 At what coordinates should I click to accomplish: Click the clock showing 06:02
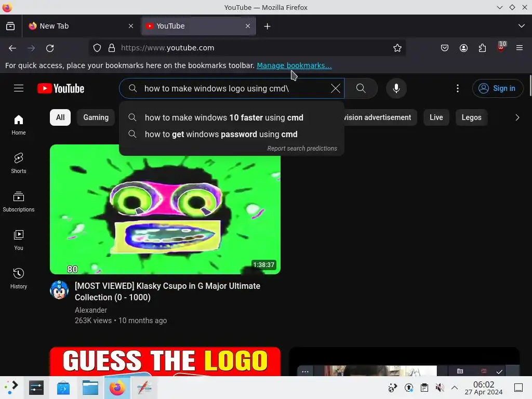tap(484, 388)
